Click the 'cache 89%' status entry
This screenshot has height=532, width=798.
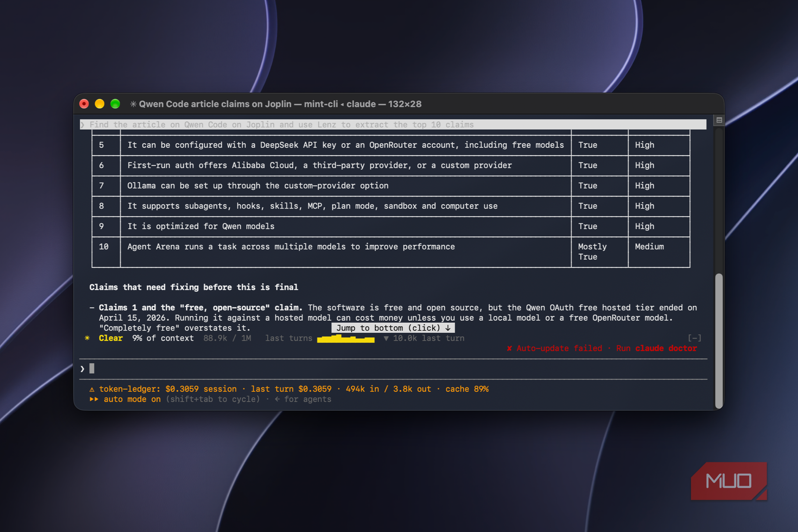467,389
